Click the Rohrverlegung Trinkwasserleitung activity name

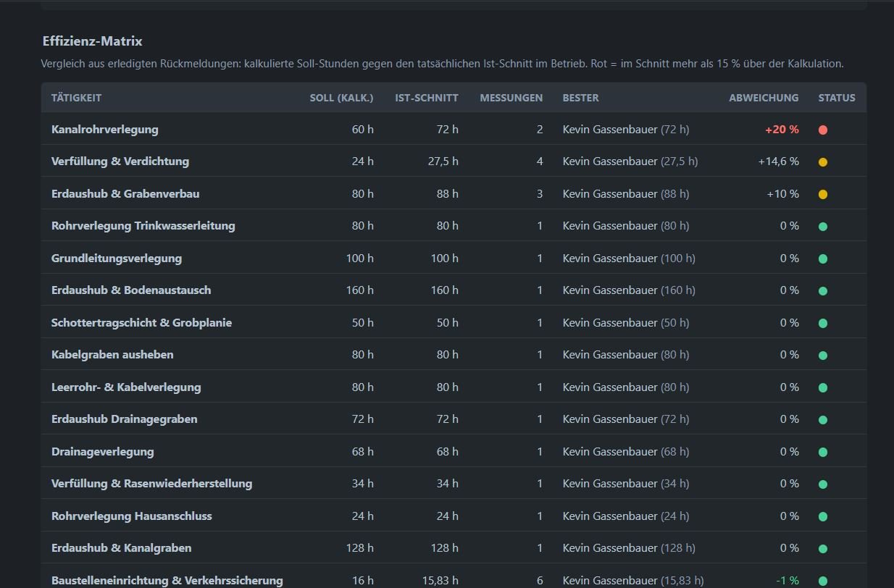tap(143, 226)
